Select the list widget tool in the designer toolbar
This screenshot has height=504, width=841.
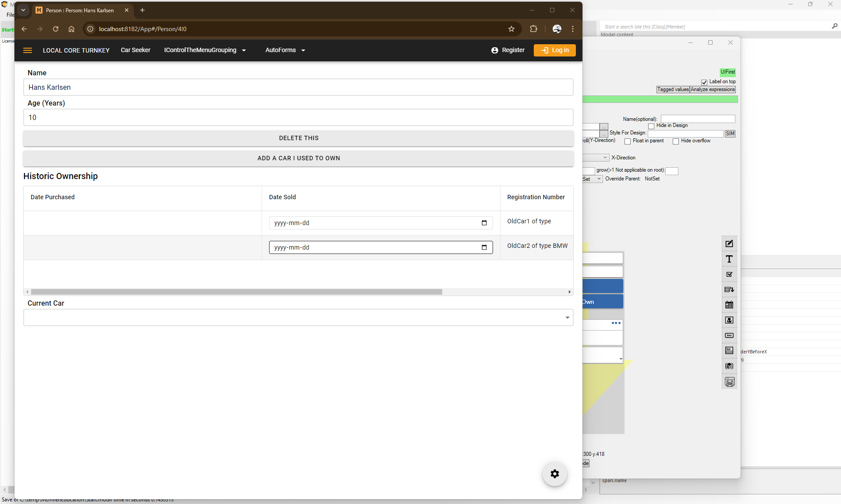coord(729,350)
